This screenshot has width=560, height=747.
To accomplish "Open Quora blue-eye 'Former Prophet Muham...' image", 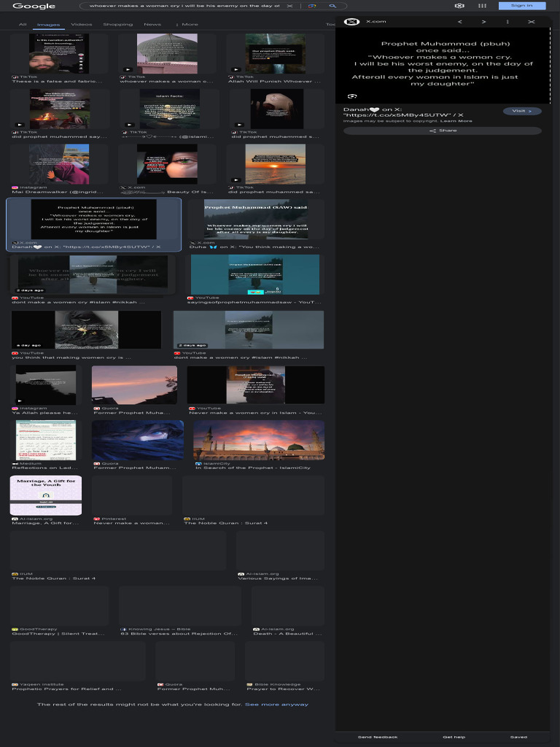I will coord(138,445).
